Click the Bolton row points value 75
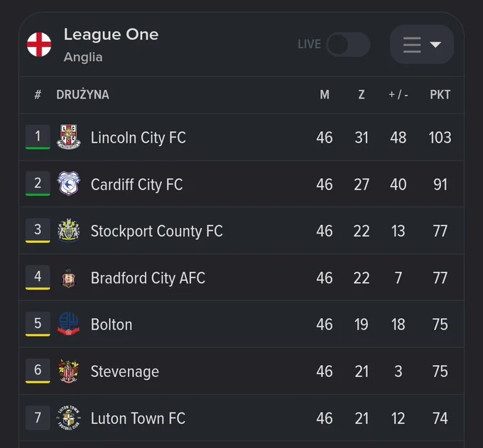 [440, 324]
